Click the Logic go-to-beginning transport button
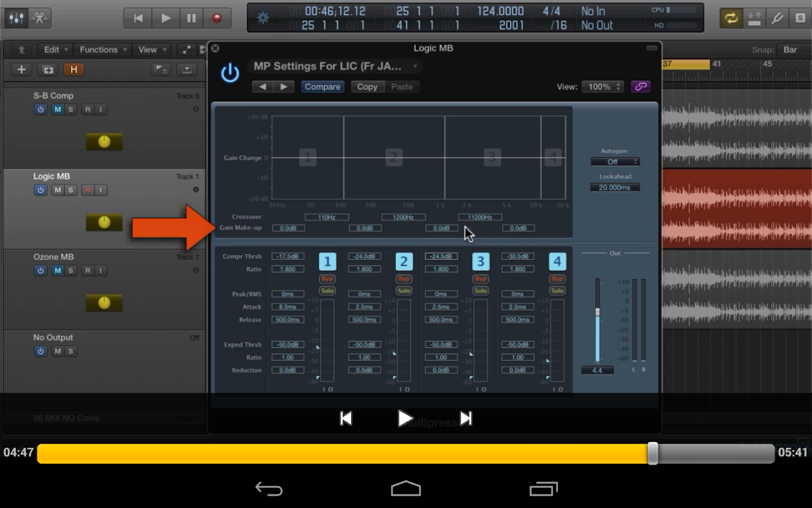This screenshot has width=812, height=508. [x=138, y=18]
